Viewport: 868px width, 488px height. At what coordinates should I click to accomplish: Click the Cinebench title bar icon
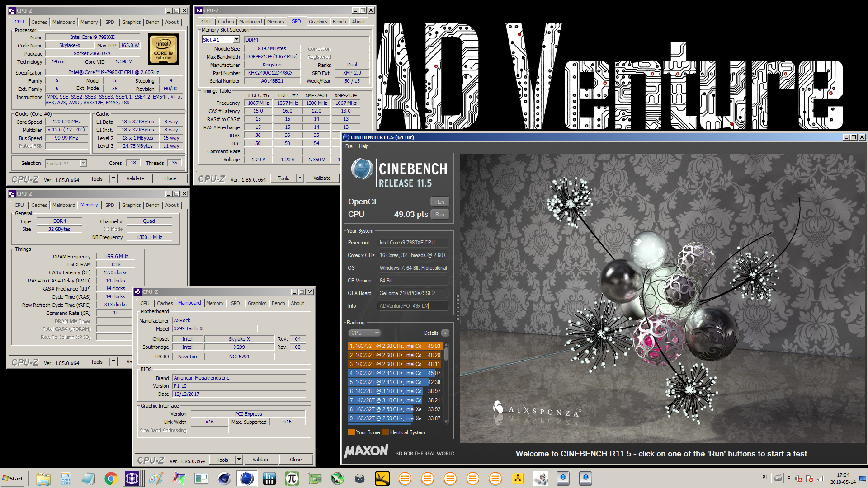coord(346,137)
